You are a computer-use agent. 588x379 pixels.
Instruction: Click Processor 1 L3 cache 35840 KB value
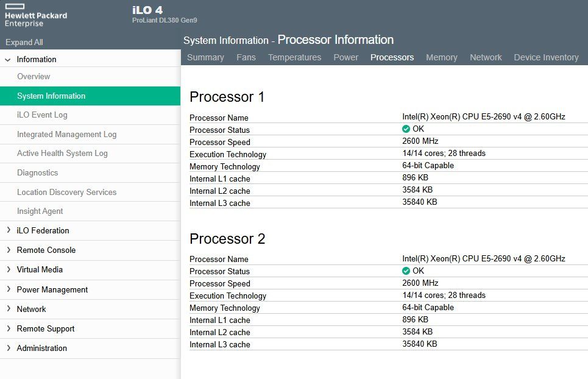(x=420, y=202)
